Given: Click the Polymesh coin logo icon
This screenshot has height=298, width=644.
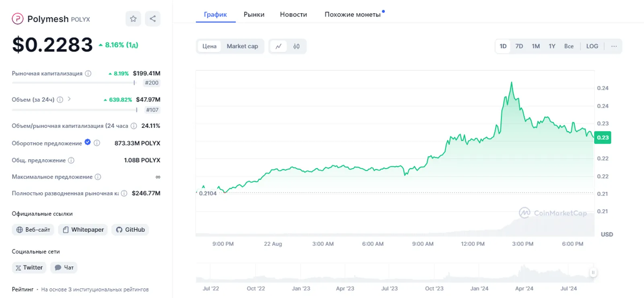Looking at the screenshot, I should pyautogui.click(x=17, y=18).
